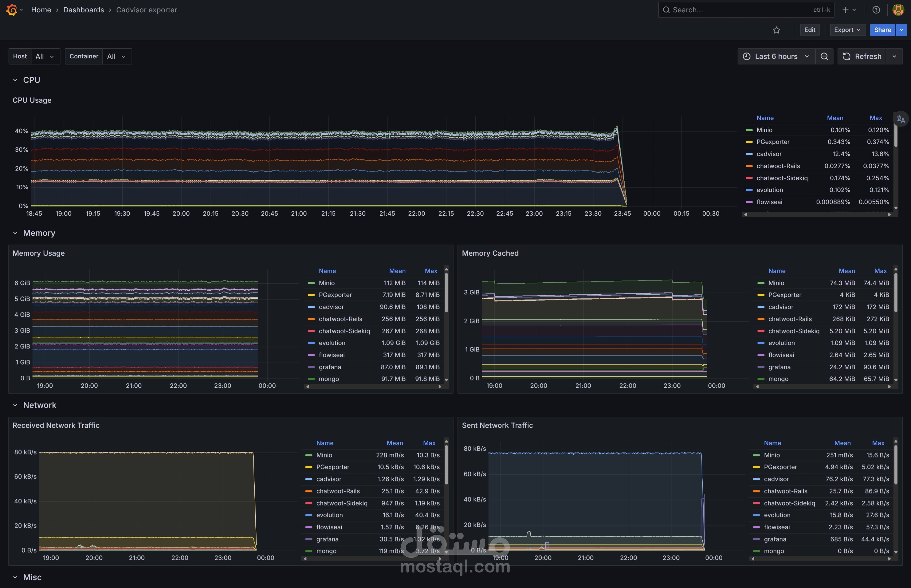Toggle chatwoot-Sidekiq series in CPU legend
This screenshot has width=911, height=588.
[782, 178]
